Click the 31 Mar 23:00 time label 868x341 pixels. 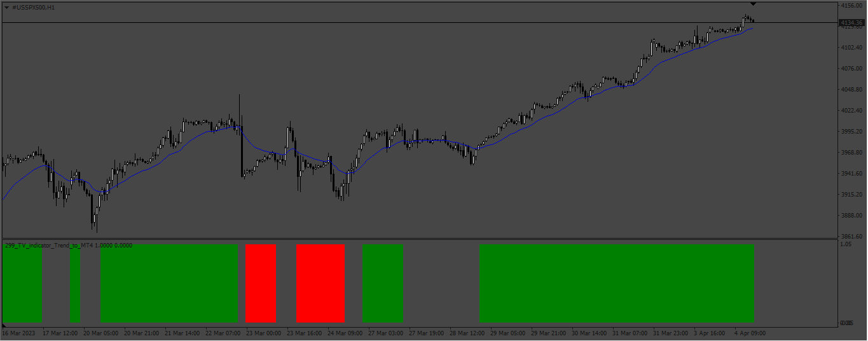pyautogui.click(x=671, y=333)
